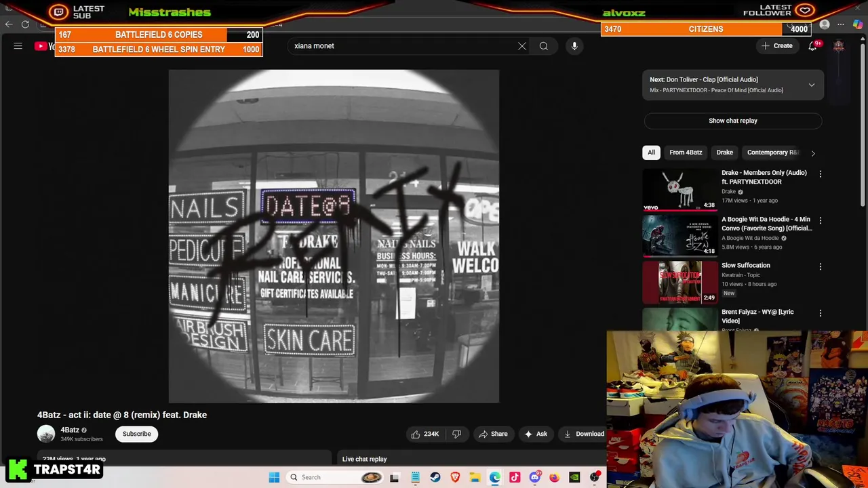Open File Explorer from the taskbar
The width and height of the screenshot is (868, 488).
point(475,477)
